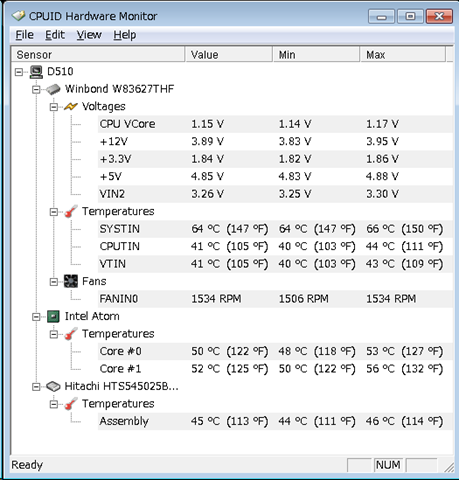Click the Voltages lightning icon

tap(71, 107)
